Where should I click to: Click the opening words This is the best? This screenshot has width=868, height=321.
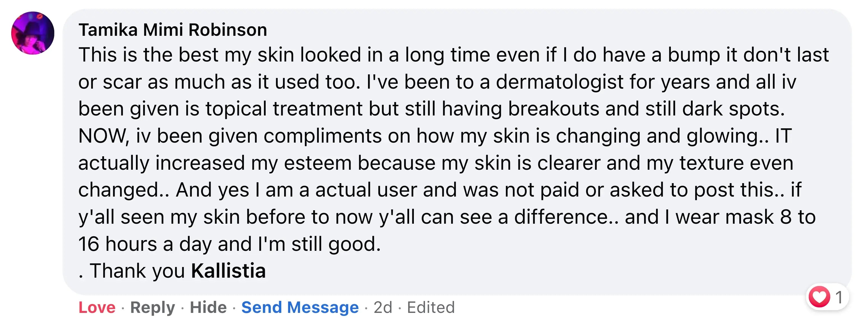148,55
